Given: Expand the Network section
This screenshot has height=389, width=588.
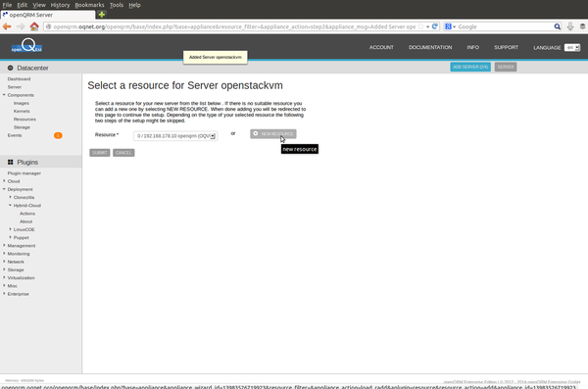Looking at the screenshot, I should tap(4, 262).
